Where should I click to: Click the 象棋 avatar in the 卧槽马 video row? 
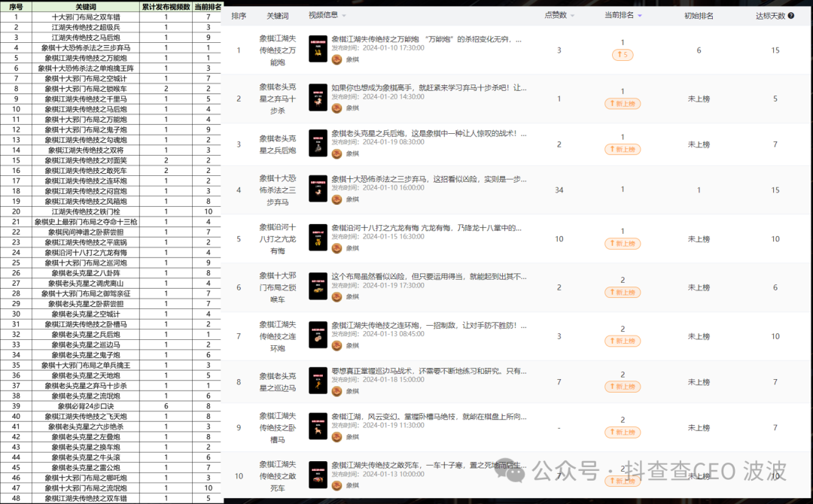click(336, 436)
